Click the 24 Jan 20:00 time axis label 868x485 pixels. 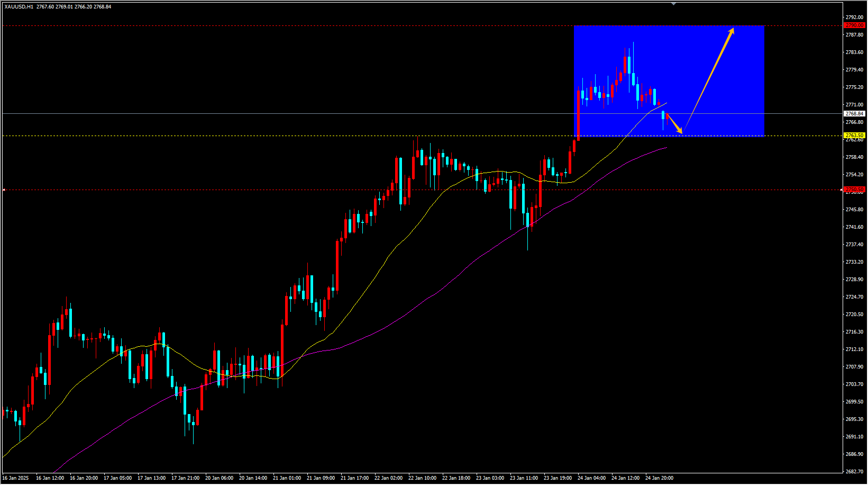point(659,478)
